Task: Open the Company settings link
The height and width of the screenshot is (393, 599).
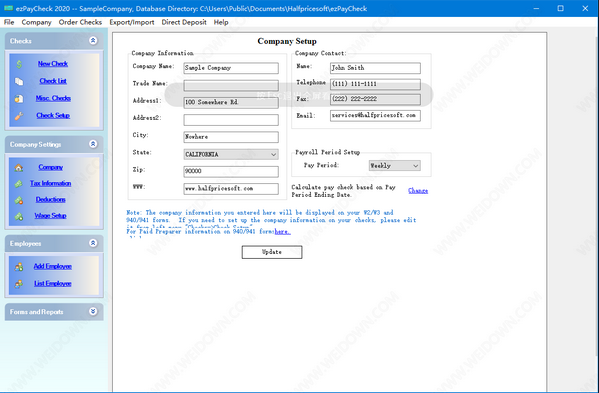Action: 50,167
